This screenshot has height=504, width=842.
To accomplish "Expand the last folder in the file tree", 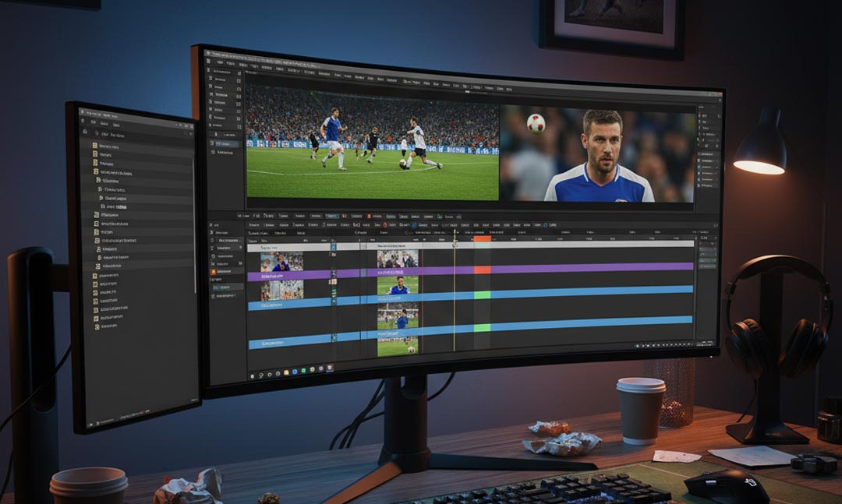I will pos(97,327).
